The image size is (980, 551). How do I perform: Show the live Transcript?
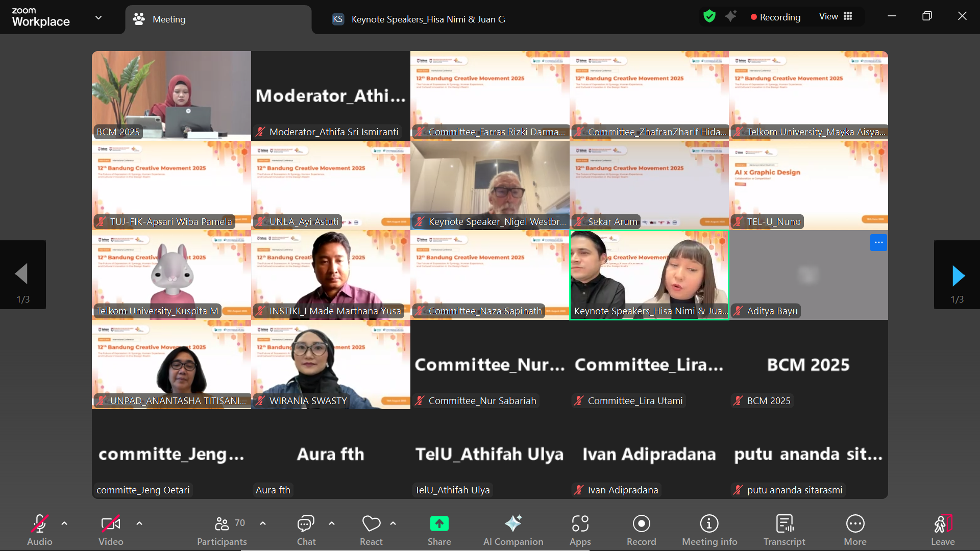pyautogui.click(x=784, y=528)
